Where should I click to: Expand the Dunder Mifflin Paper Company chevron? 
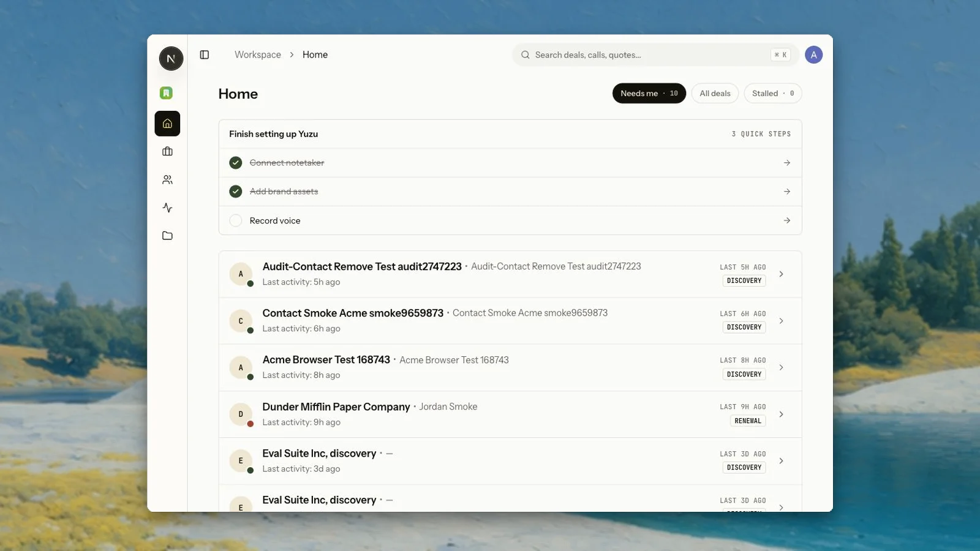(781, 414)
